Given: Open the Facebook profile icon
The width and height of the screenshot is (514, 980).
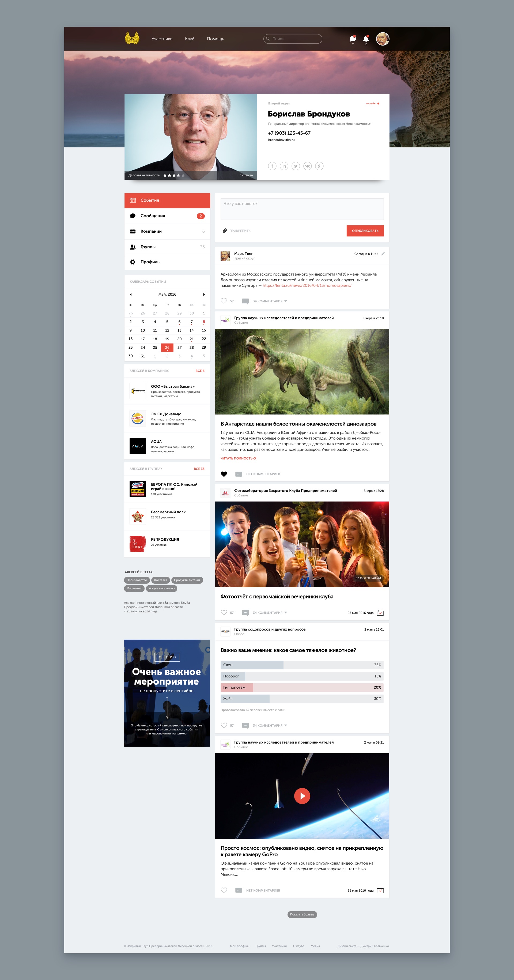Looking at the screenshot, I should pyautogui.click(x=272, y=166).
